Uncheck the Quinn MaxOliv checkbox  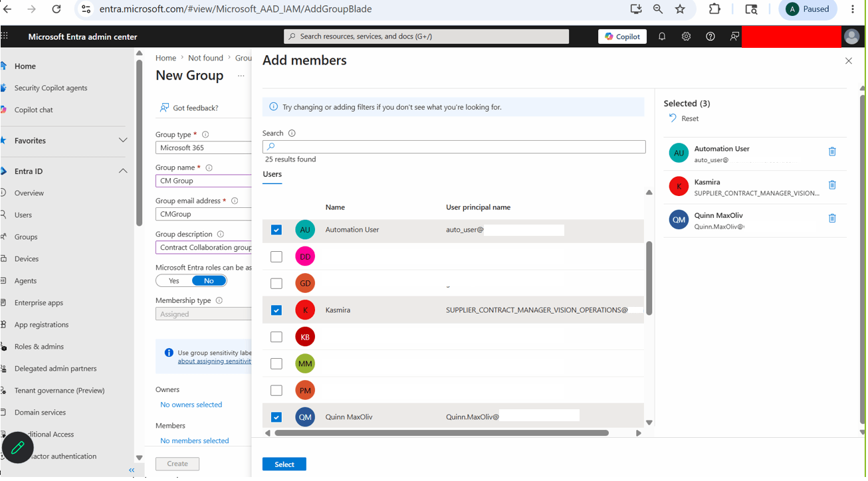click(276, 417)
